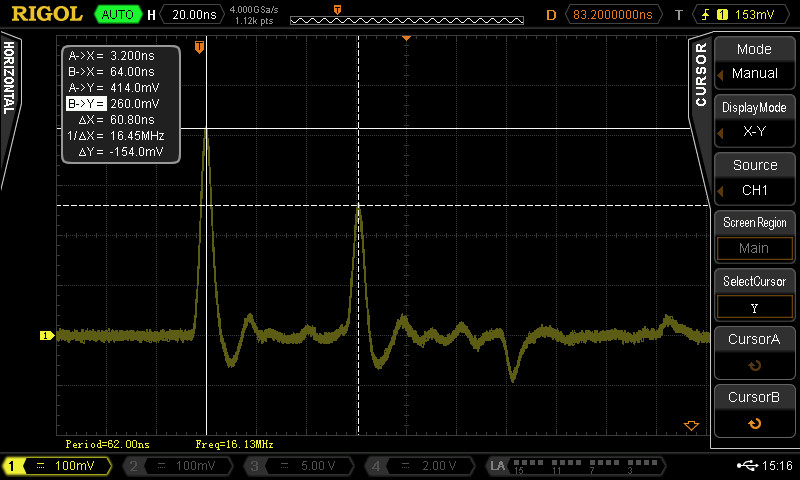Click the B->X = 64.00ns readout
The width and height of the screenshot is (800, 480).
pyautogui.click(x=111, y=71)
